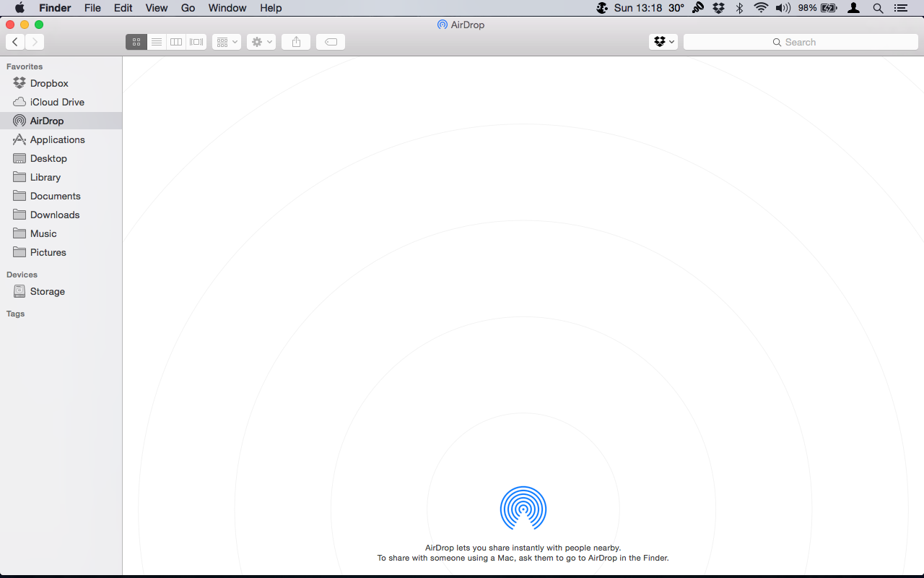This screenshot has width=924, height=578.
Task: Click the Favorites section header
Action: [x=25, y=66]
